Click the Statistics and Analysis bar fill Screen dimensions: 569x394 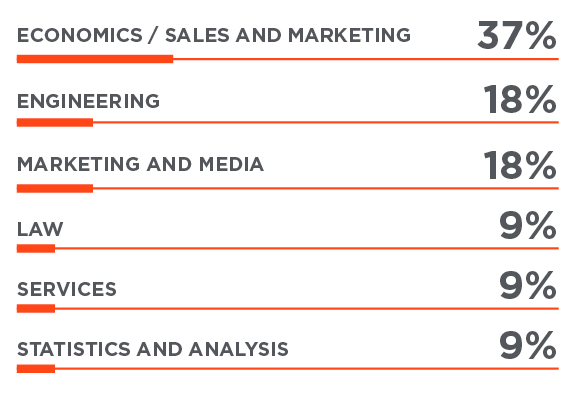coord(36,369)
